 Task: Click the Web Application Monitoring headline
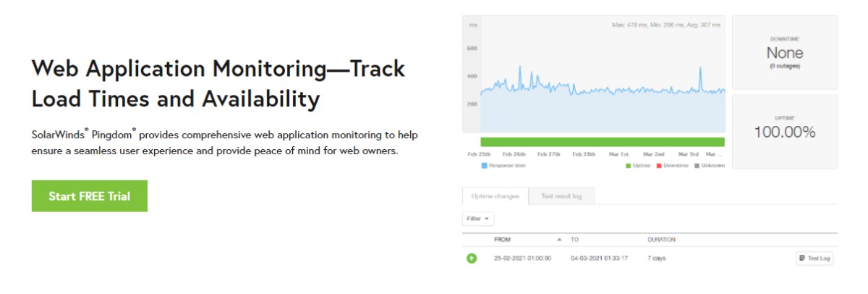(x=218, y=83)
